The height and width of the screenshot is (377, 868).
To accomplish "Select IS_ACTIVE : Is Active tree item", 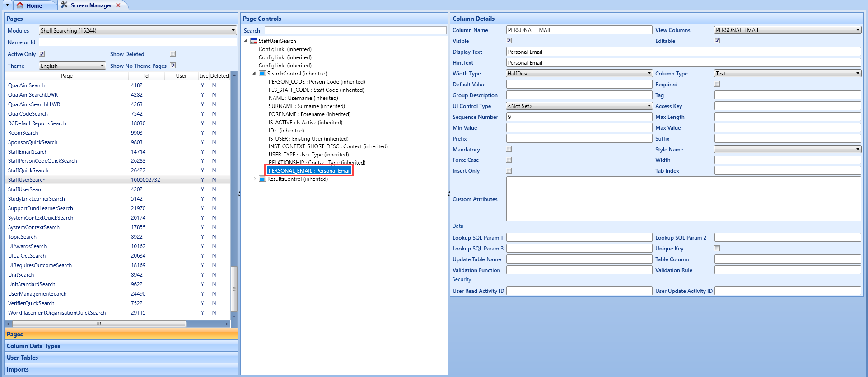I will point(305,123).
